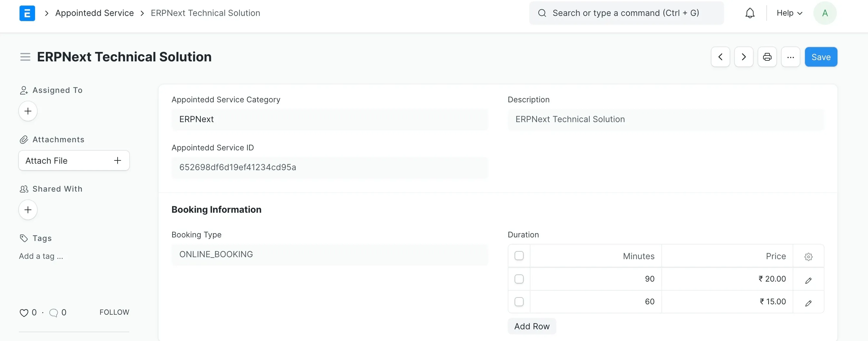Click the Minutes column header
Screen dimensions: 868x341
[596, 256]
